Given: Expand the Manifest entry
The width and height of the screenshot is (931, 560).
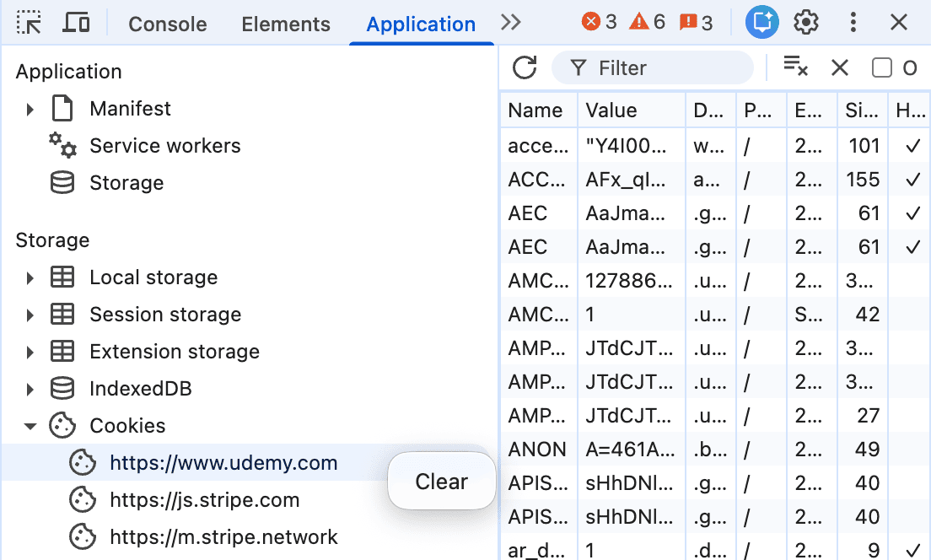Looking at the screenshot, I should coord(30,108).
